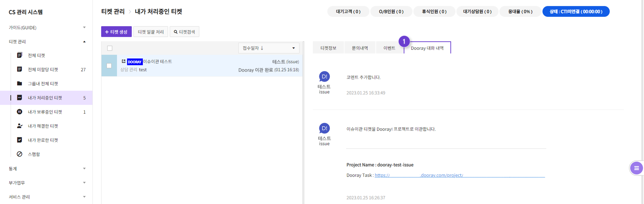Click the DOORAY badge on the ticket row
Screen dimensions: 644x204
135,62
